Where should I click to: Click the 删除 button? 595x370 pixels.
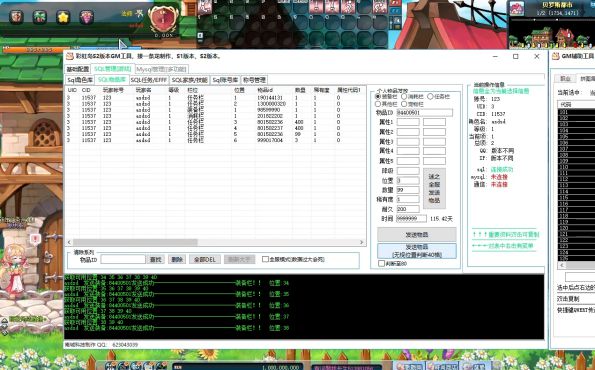point(177,260)
